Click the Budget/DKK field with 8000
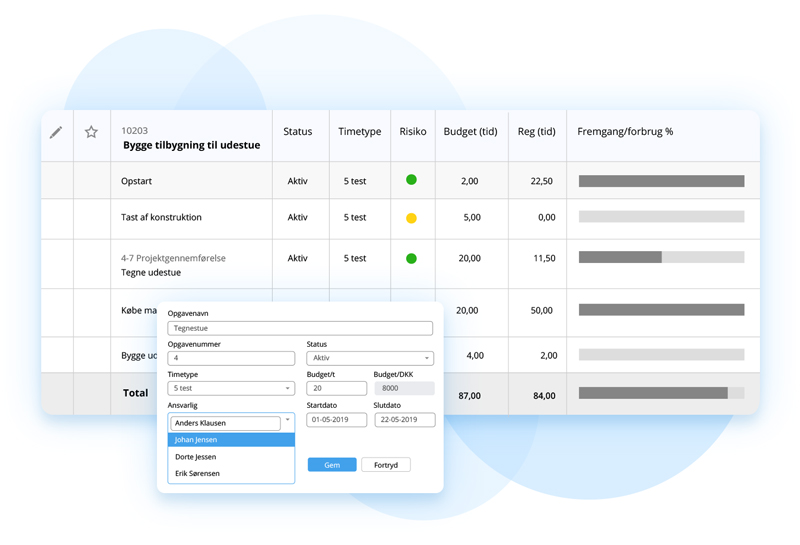The width and height of the screenshot is (800, 545). [x=405, y=388]
